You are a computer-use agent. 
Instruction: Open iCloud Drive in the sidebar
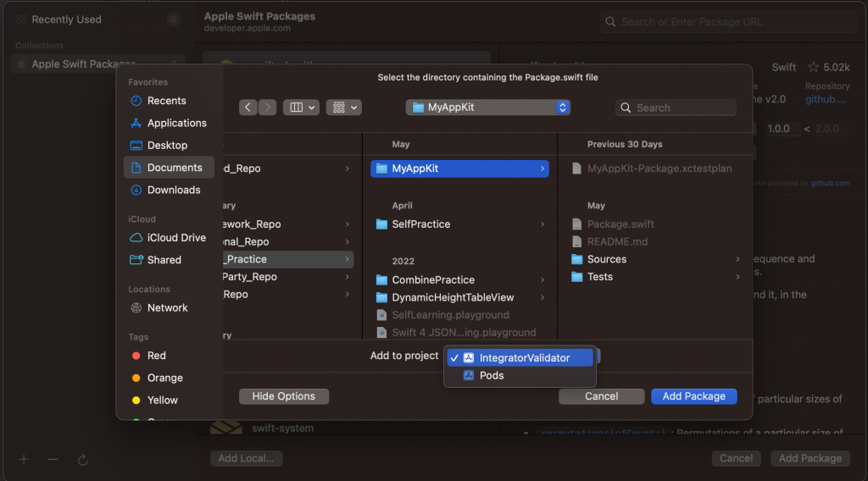(x=169, y=238)
